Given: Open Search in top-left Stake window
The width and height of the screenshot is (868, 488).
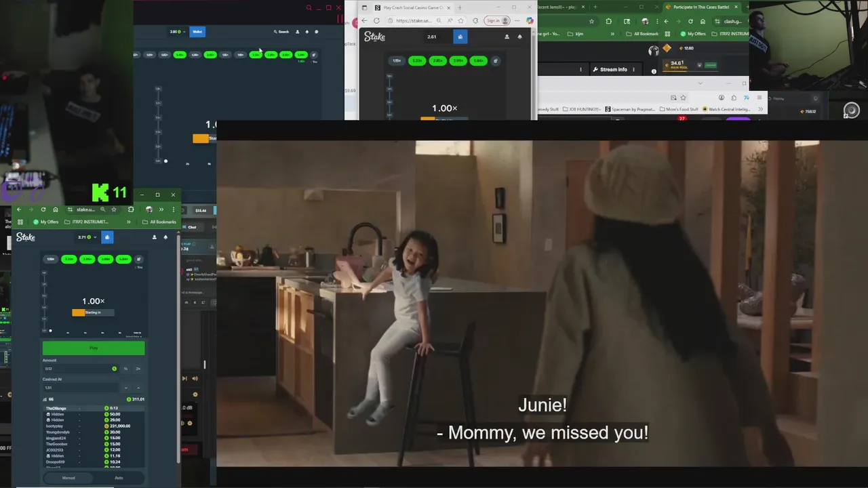Looking at the screenshot, I should click(281, 32).
